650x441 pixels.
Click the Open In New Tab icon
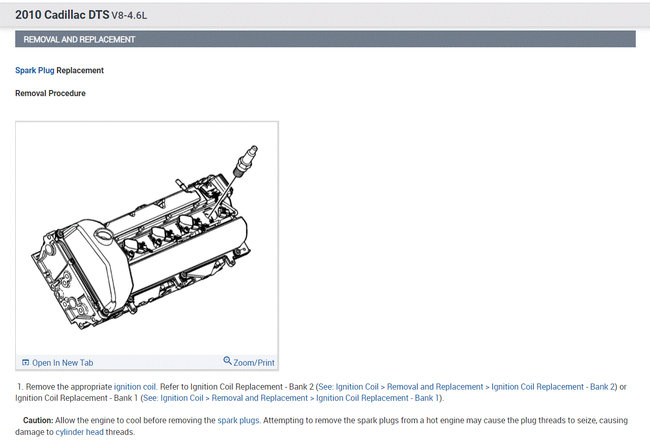click(26, 363)
